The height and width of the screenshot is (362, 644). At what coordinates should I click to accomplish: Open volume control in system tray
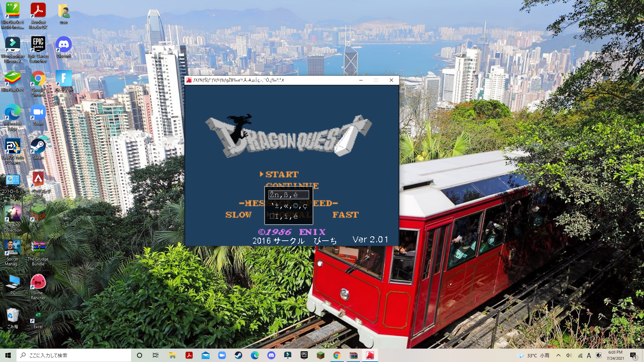point(569,355)
